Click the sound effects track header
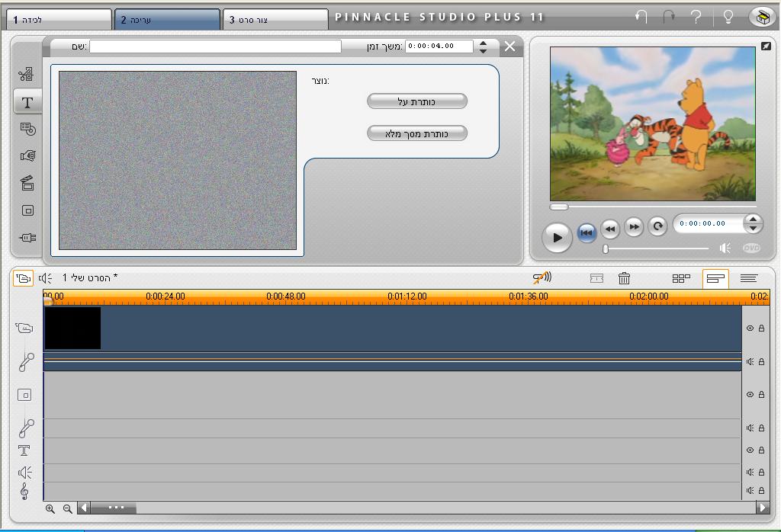Screen dimensions: 781x532 pyautogui.click(x=25, y=473)
